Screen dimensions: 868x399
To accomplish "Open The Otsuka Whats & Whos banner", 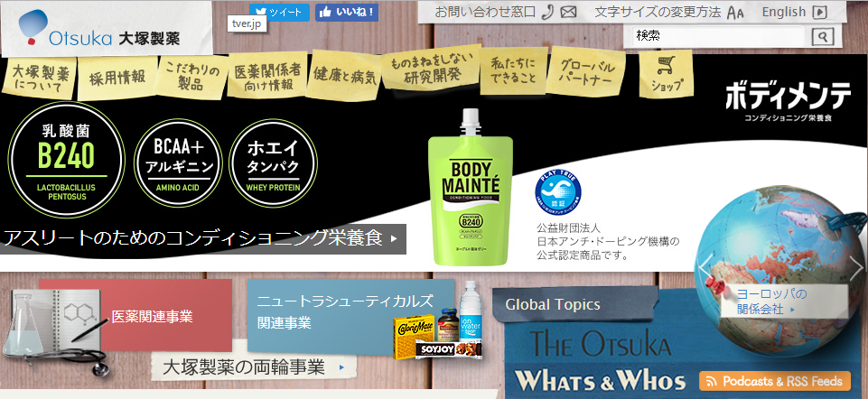I will tap(602, 363).
